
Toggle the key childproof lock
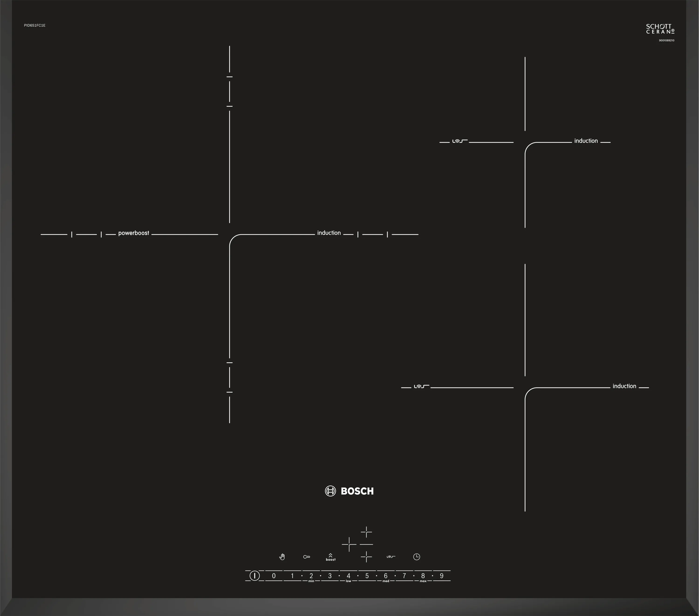[306, 557]
